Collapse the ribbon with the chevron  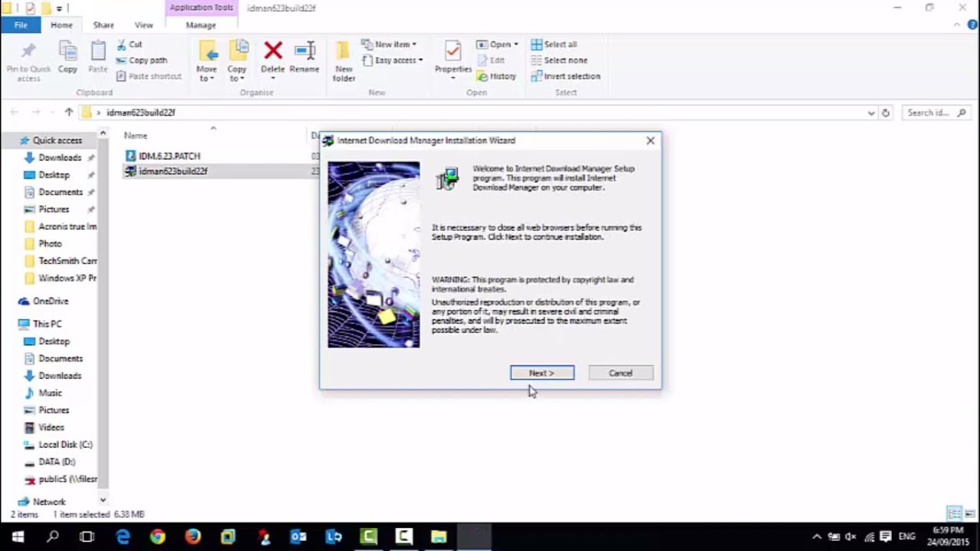pyautogui.click(x=956, y=24)
